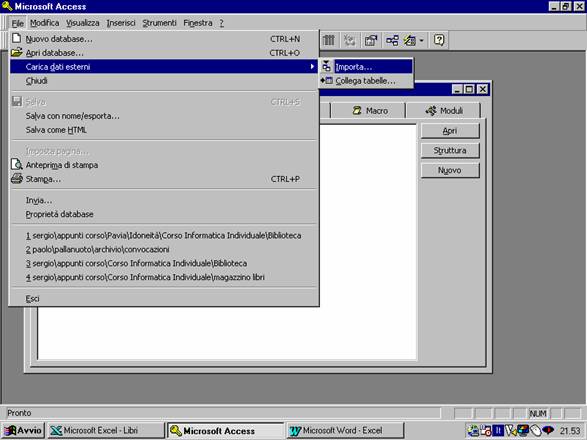
Task: Click the icon beside Importa in submenu
Action: (x=326, y=66)
